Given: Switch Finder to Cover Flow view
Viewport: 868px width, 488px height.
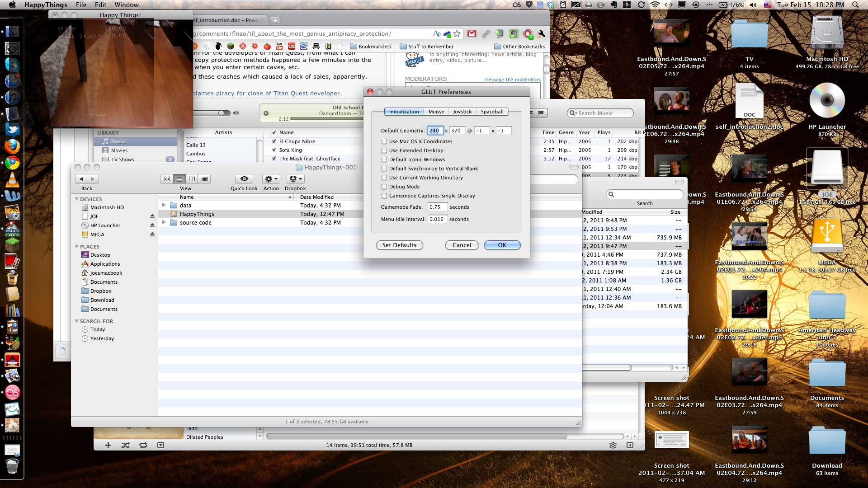Looking at the screenshot, I should (204, 179).
